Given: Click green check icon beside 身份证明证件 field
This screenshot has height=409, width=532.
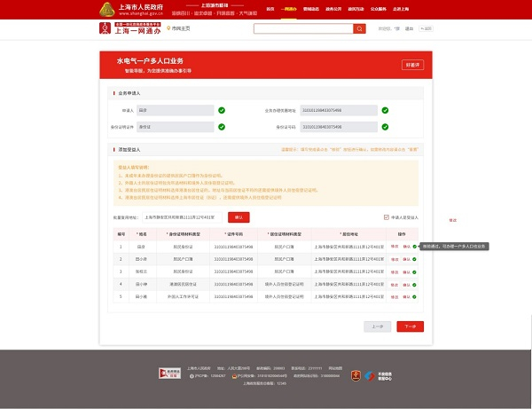Looking at the screenshot, I should coord(222,127).
